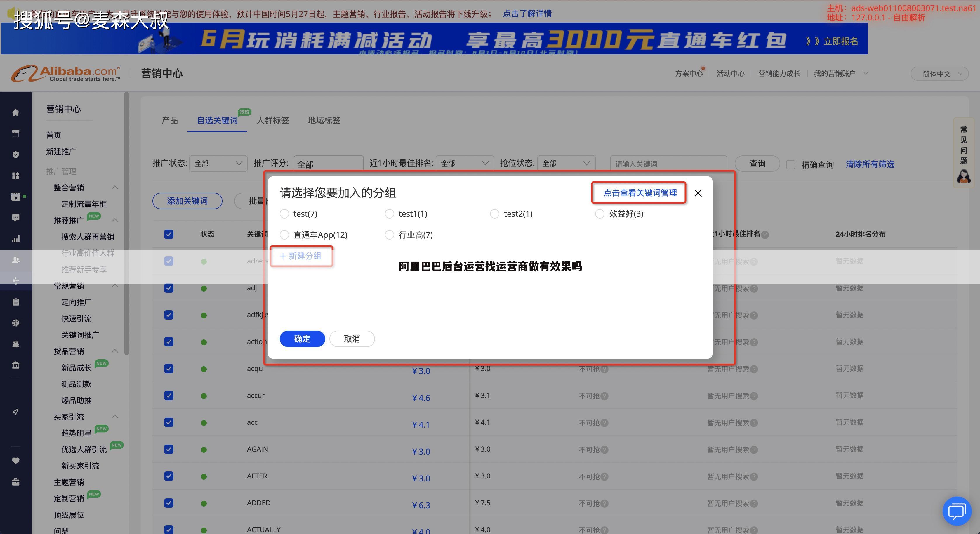Click the briefcase icon in dark sidebar
Image resolution: width=980 pixels, height=534 pixels.
pyautogui.click(x=15, y=482)
